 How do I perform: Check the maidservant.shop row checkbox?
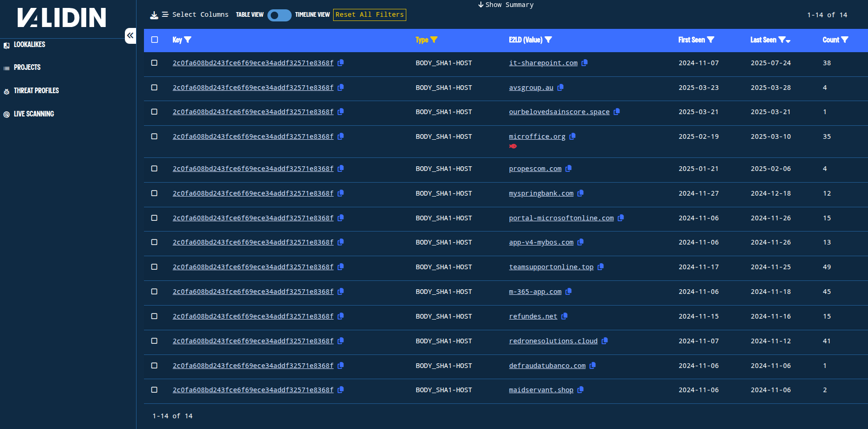click(154, 390)
